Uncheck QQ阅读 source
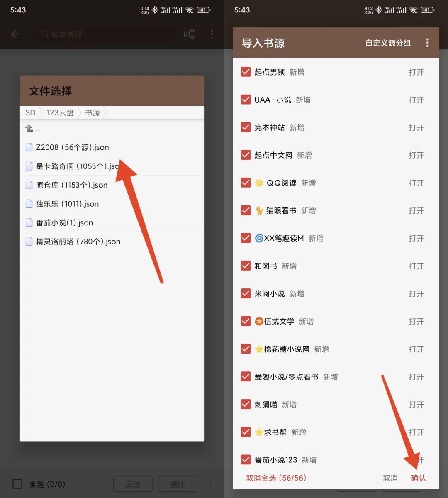Viewport: 448px width, 498px height. click(246, 183)
